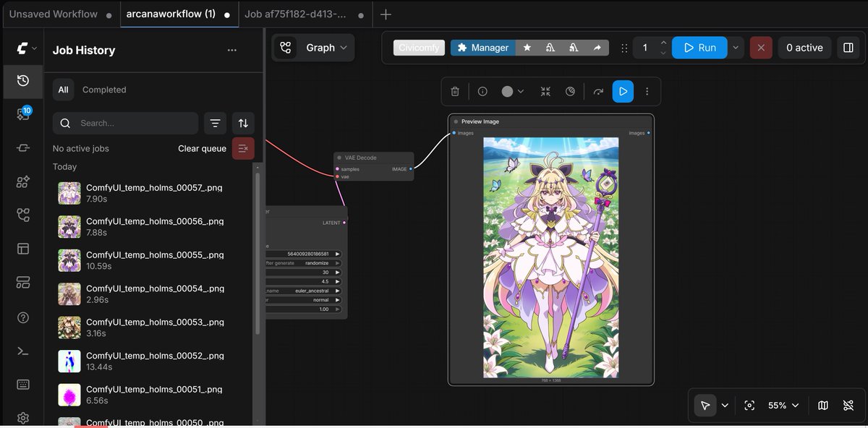This screenshot has height=428, width=868.
Task: Click the seed value 564009280186581
Action: click(x=308, y=254)
